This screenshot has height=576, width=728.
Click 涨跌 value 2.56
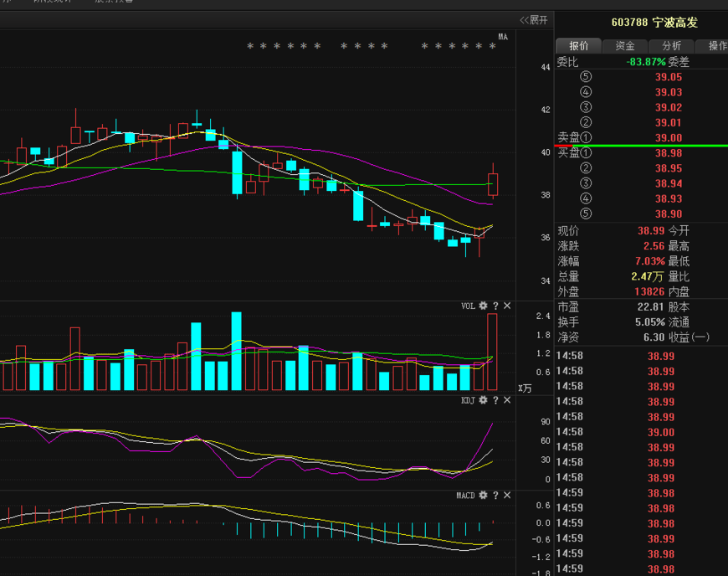click(654, 246)
